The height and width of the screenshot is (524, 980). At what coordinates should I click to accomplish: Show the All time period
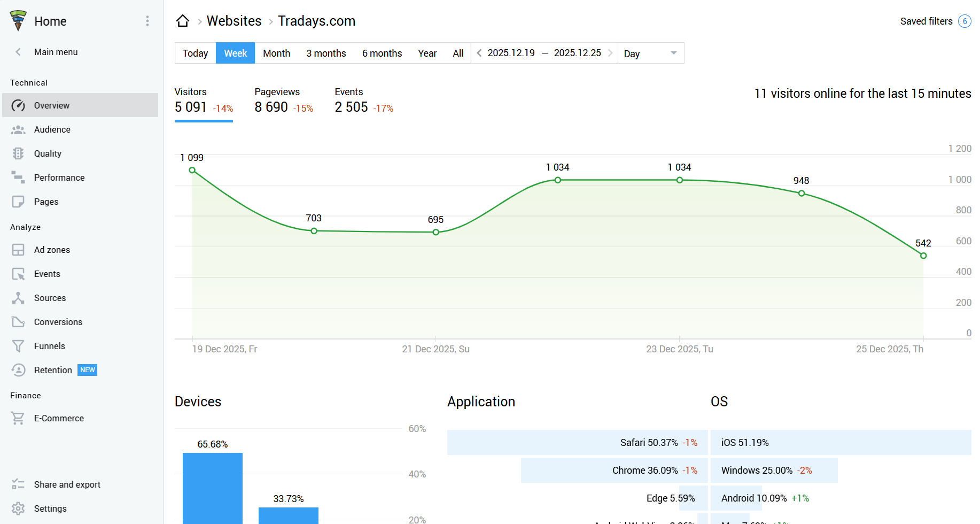pyautogui.click(x=458, y=53)
